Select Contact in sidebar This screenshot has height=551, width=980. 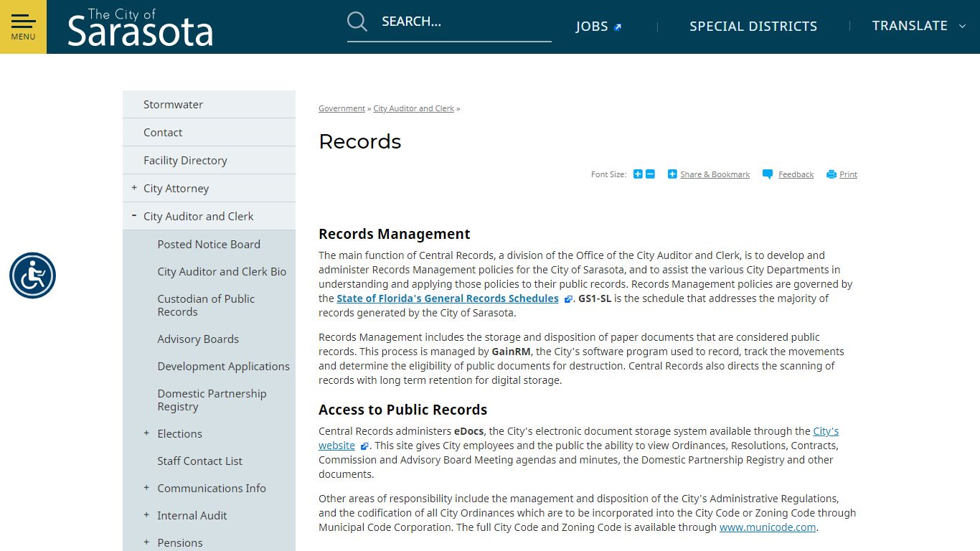coord(209,132)
